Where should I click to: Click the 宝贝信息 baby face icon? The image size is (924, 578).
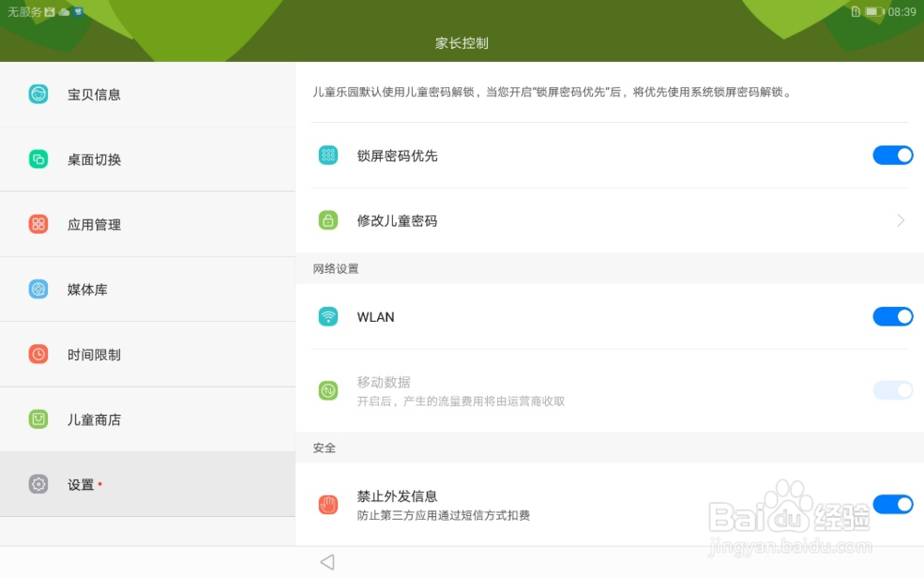pyautogui.click(x=38, y=94)
